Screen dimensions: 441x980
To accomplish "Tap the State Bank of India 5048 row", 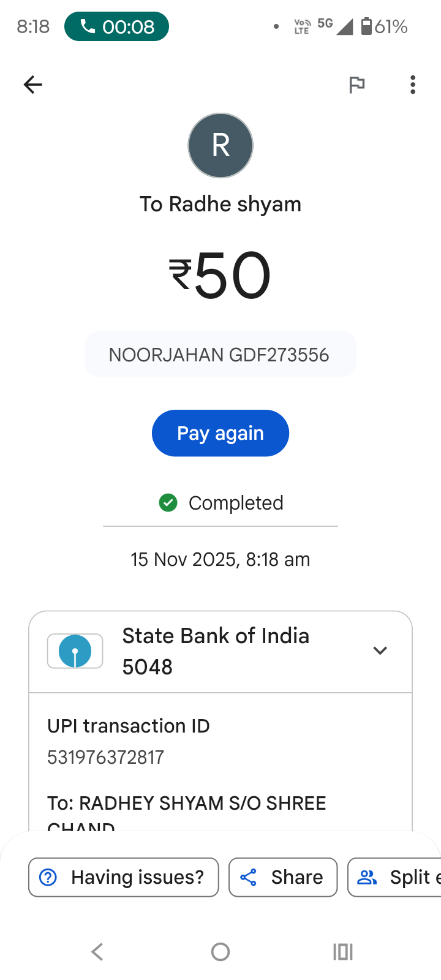I will coord(216,651).
